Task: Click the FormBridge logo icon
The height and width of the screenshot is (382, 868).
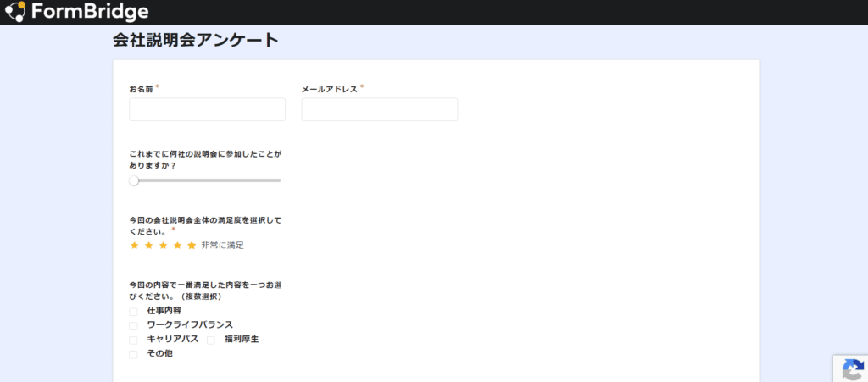Action: (x=16, y=12)
